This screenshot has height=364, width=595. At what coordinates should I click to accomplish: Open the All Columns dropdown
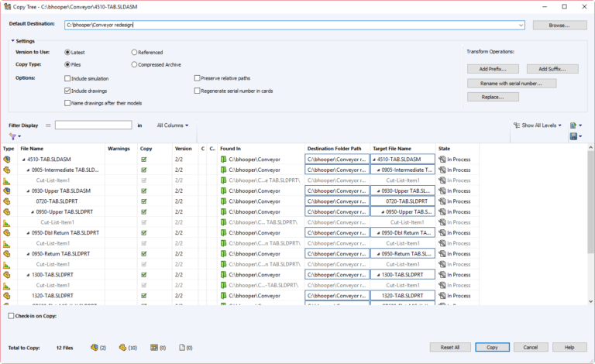coord(173,125)
